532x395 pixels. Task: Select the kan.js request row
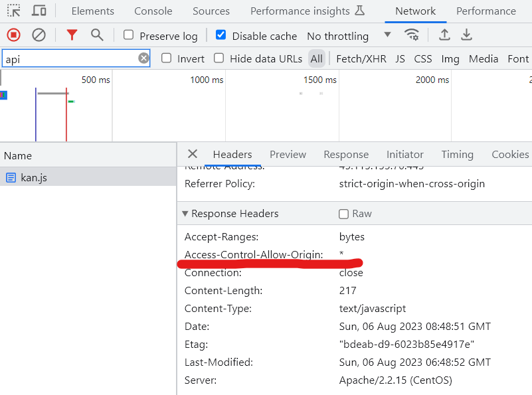pos(88,177)
